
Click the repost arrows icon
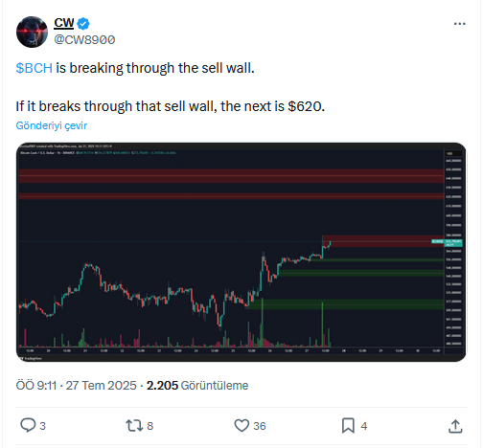click(133, 426)
